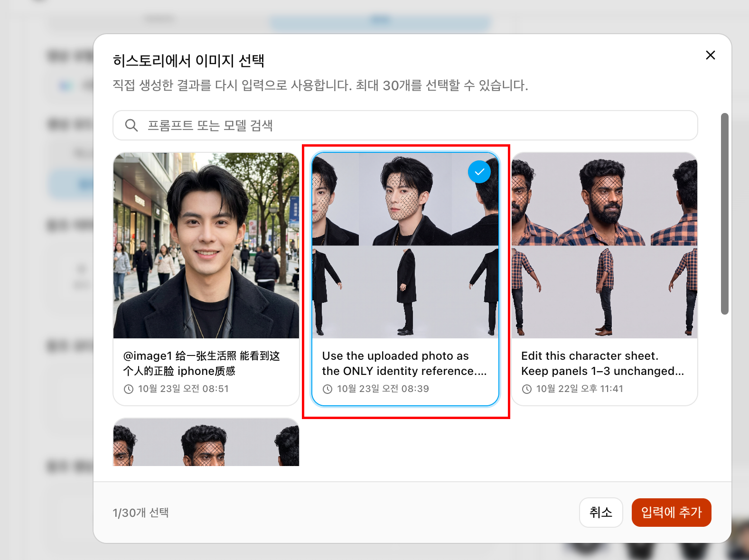Click the 취소 cancel button
Screen dimensions: 749x560
click(601, 512)
